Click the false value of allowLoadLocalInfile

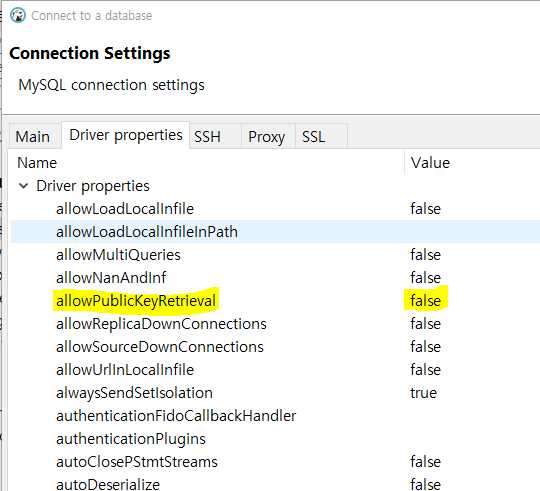pos(425,209)
